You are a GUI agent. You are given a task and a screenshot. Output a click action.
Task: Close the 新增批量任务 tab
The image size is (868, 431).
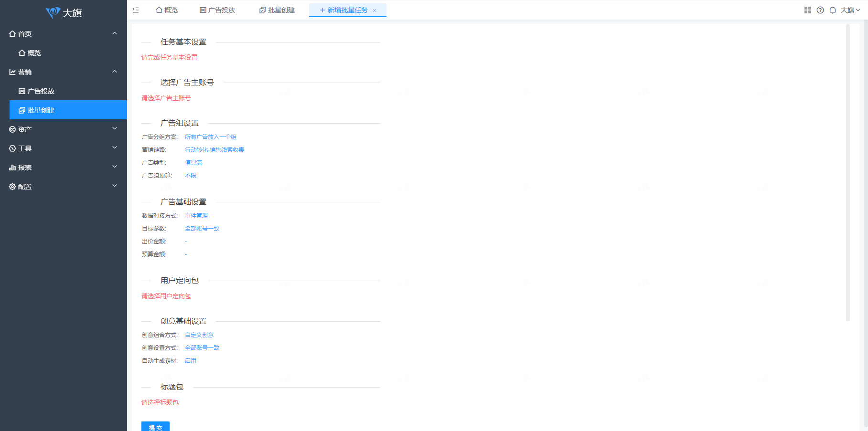(375, 11)
